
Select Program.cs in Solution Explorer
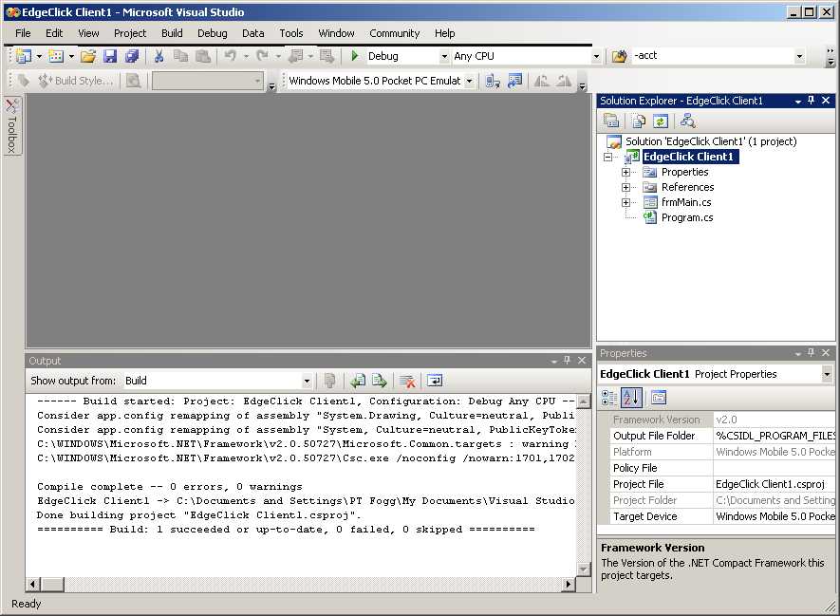click(687, 217)
